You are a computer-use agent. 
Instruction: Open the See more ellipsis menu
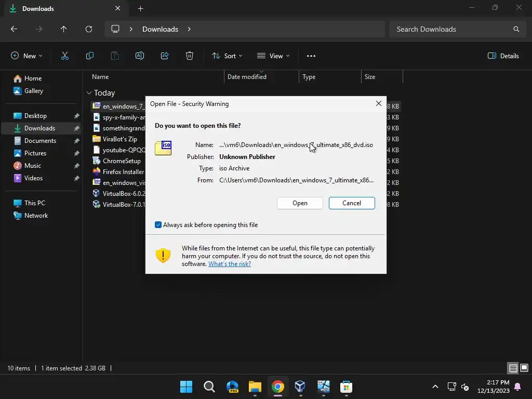311,56
